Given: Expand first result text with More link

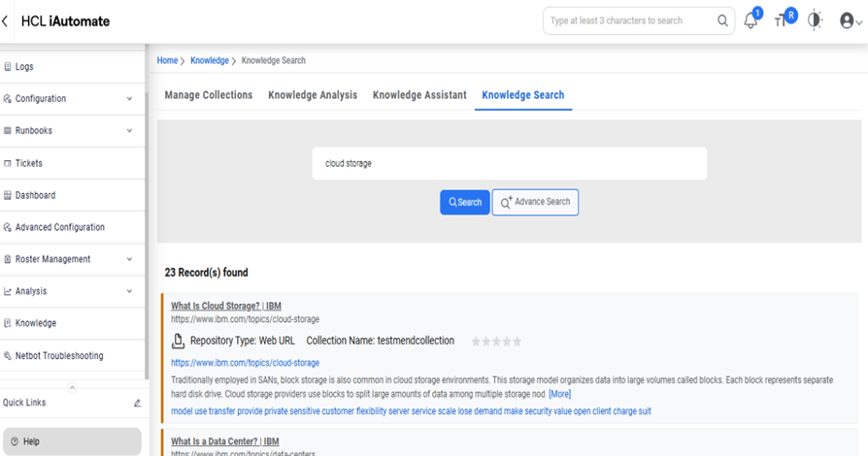Looking at the screenshot, I should coord(559,394).
